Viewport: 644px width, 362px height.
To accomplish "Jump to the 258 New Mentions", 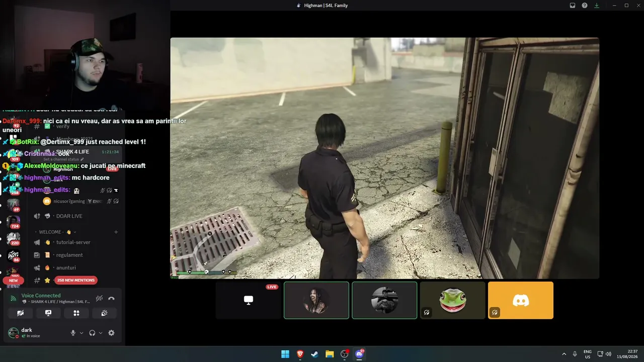I will pos(76,280).
